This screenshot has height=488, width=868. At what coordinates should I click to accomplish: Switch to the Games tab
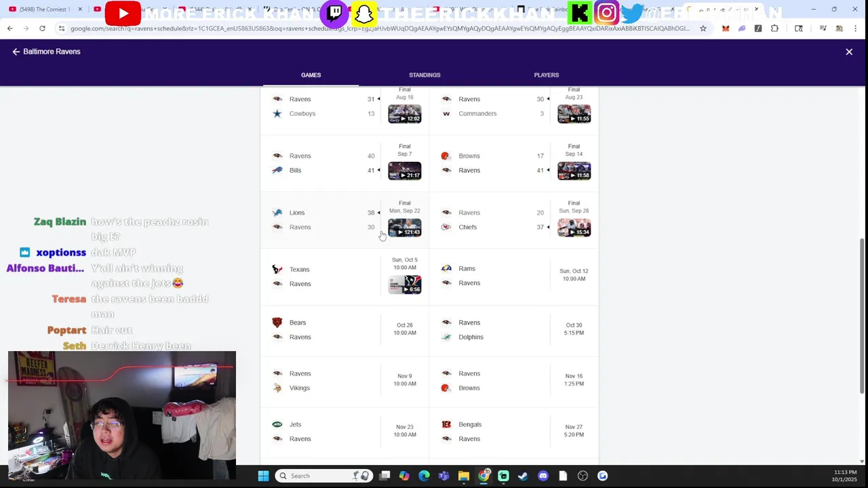coord(311,75)
